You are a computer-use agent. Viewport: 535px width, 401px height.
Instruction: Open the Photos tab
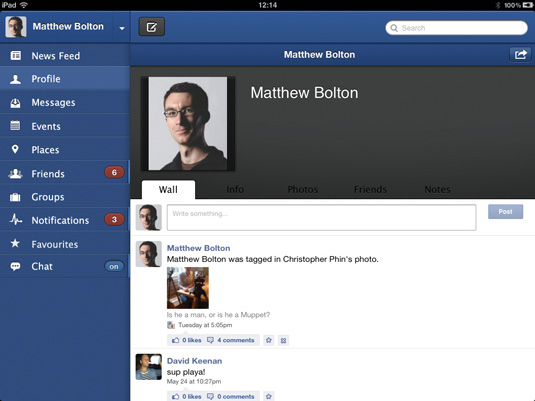pos(303,189)
